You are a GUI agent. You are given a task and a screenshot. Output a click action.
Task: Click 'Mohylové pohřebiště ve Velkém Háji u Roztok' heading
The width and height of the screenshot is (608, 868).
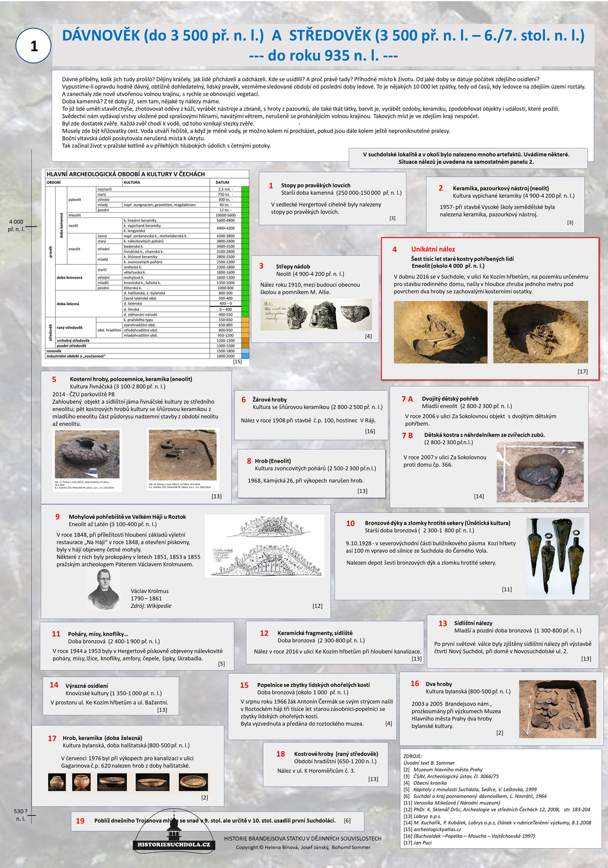pos(127,517)
